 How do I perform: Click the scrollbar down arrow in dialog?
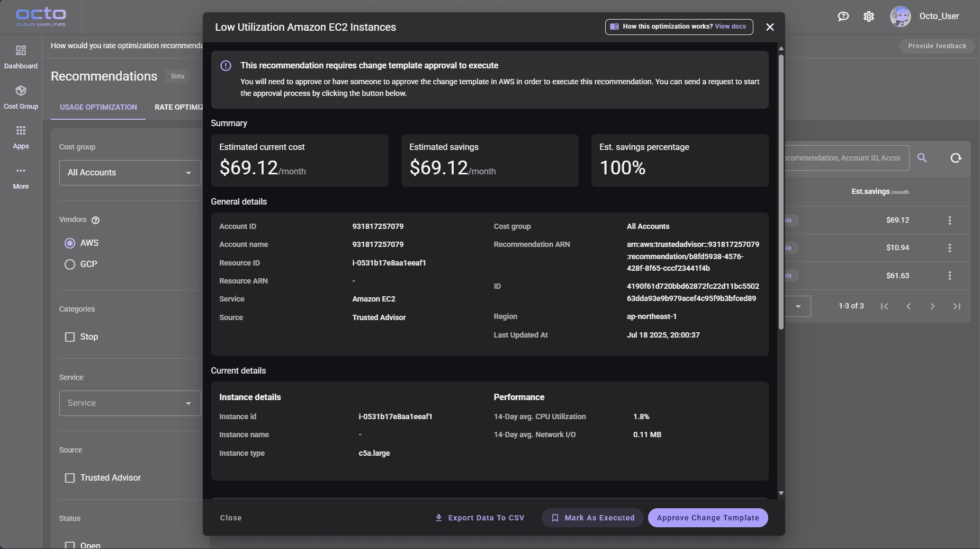(x=781, y=493)
